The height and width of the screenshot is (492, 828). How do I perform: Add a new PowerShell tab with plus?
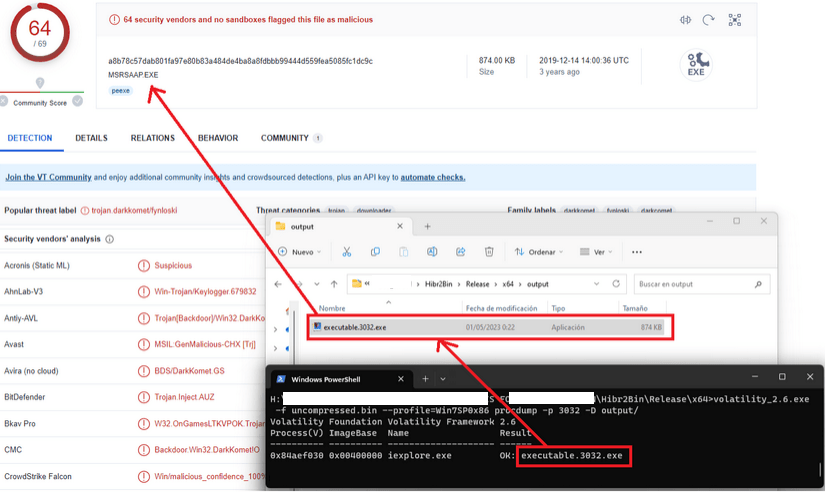pyautogui.click(x=425, y=379)
